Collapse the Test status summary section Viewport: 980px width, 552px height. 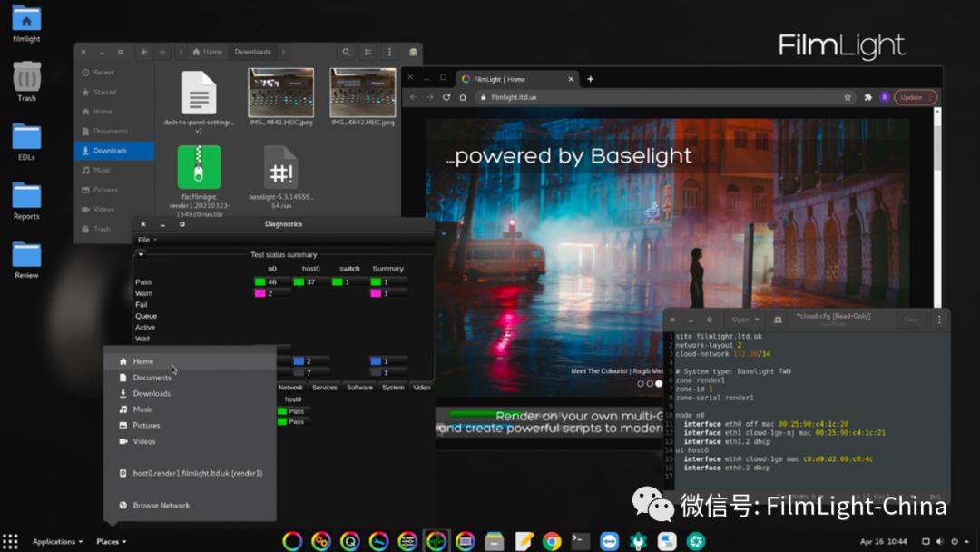click(x=142, y=254)
